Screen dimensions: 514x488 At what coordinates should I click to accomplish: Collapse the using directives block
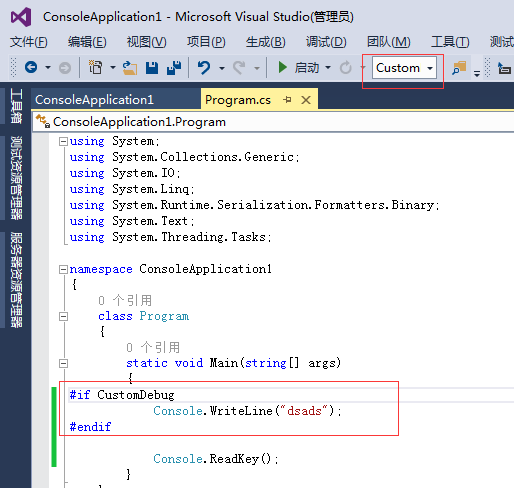click(63, 142)
